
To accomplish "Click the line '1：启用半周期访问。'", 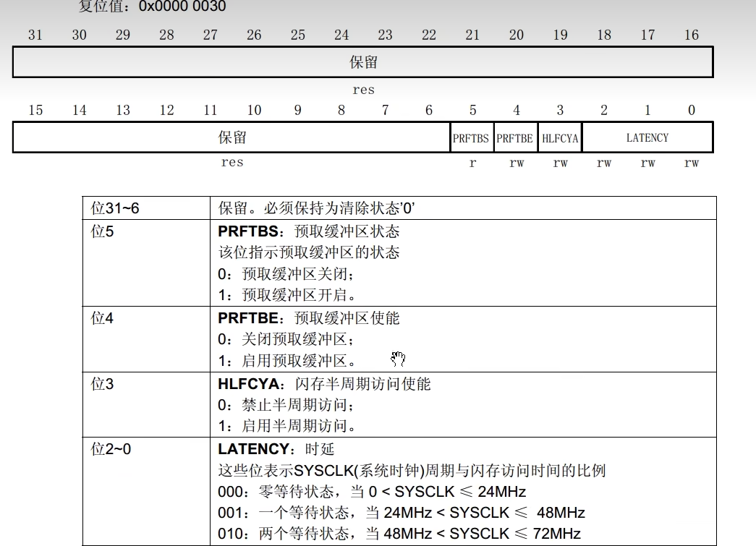I will tap(286, 426).
